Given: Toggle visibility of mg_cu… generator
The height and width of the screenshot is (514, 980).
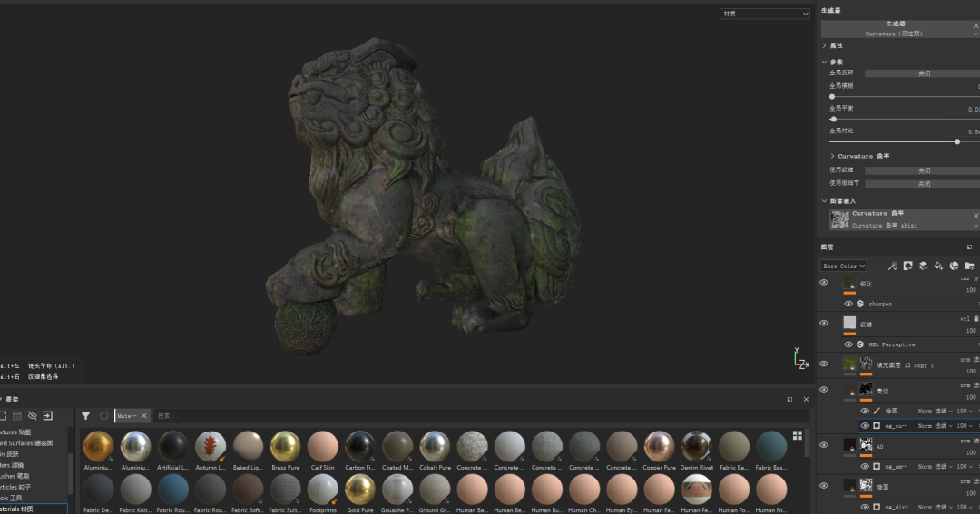Looking at the screenshot, I should [x=865, y=426].
